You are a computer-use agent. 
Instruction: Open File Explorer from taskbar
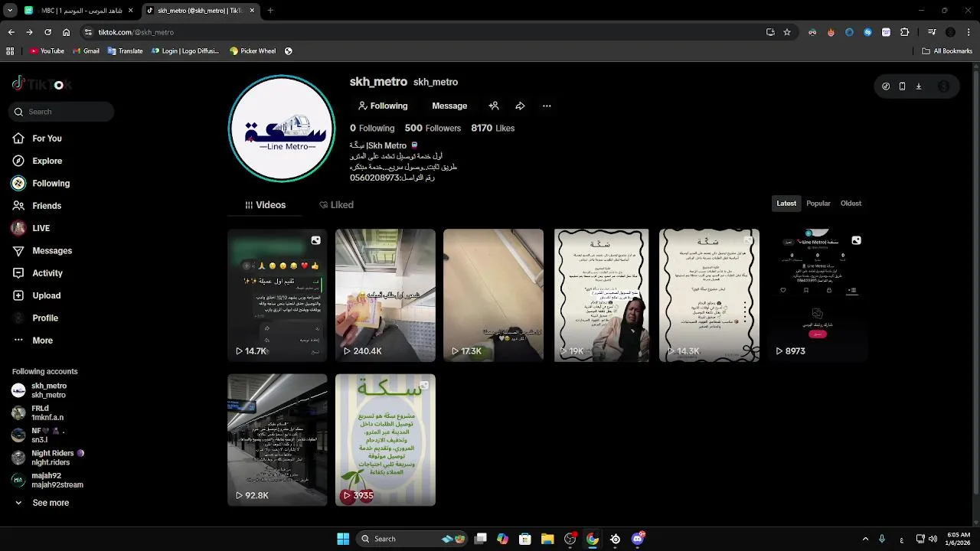tap(547, 539)
